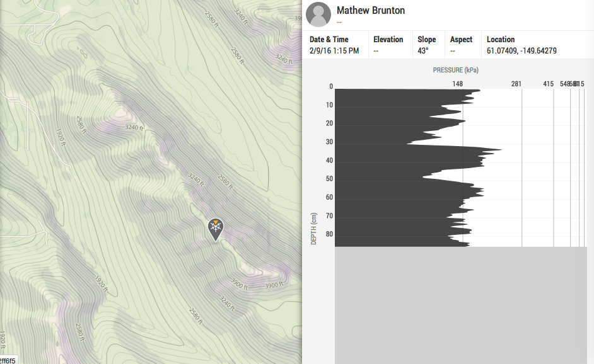The width and height of the screenshot is (594, 364).
Task: Select the 281 pressure axis label
Action: pos(516,84)
